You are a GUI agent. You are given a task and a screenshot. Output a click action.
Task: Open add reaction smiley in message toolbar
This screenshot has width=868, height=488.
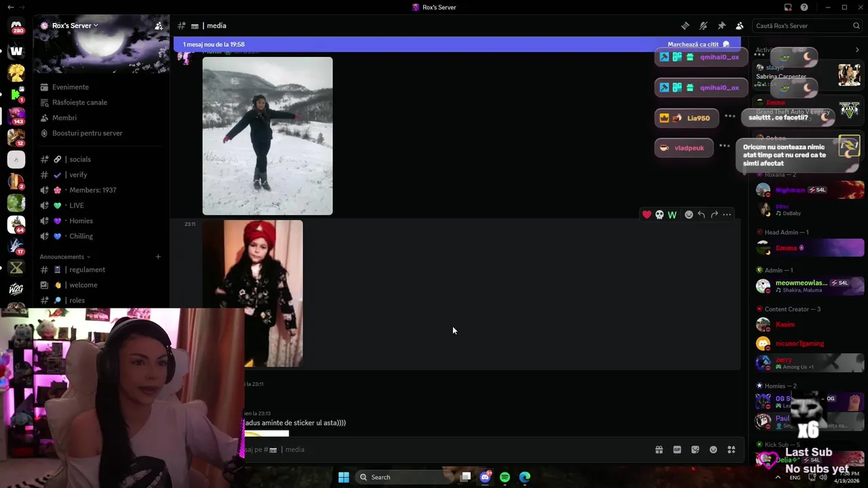pos(689,215)
